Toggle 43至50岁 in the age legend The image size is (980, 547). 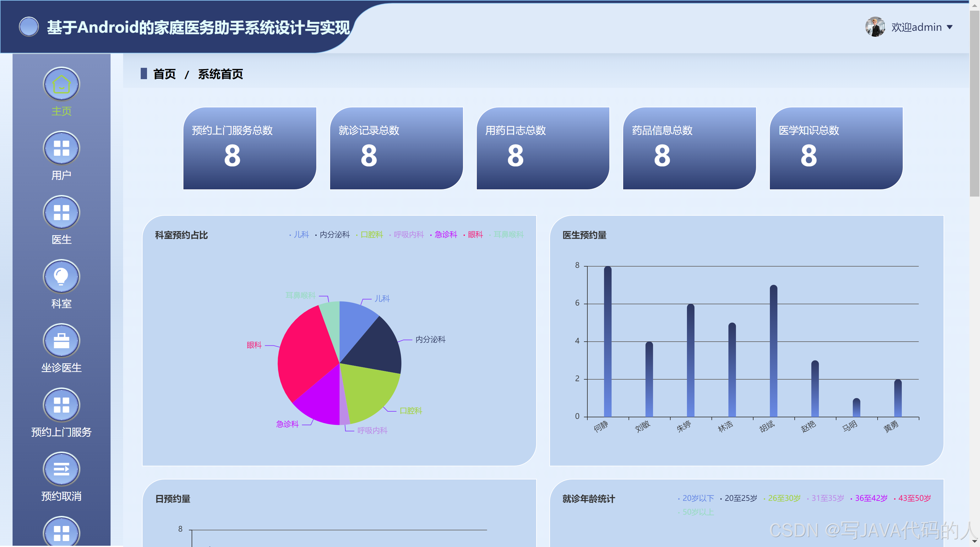[x=912, y=498]
